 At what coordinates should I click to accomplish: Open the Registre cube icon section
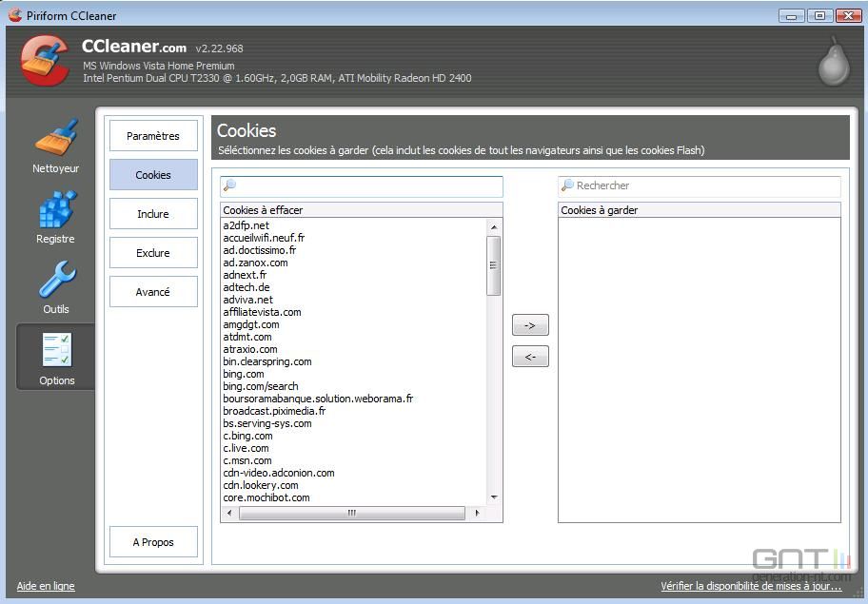(x=57, y=209)
